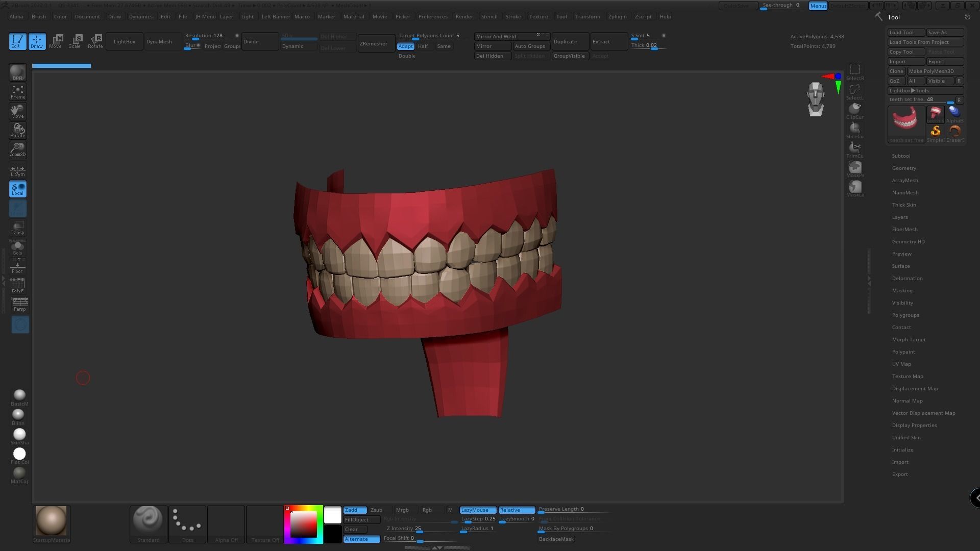Open the Polygroups section
Viewport: 980px width, 551px height.
click(x=905, y=315)
